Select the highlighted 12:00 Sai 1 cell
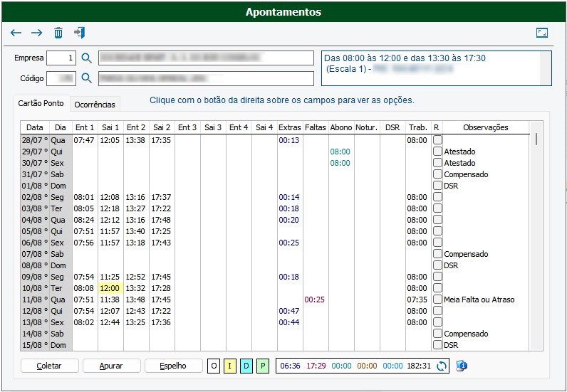The width and height of the screenshot is (567, 392). [110, 288]
